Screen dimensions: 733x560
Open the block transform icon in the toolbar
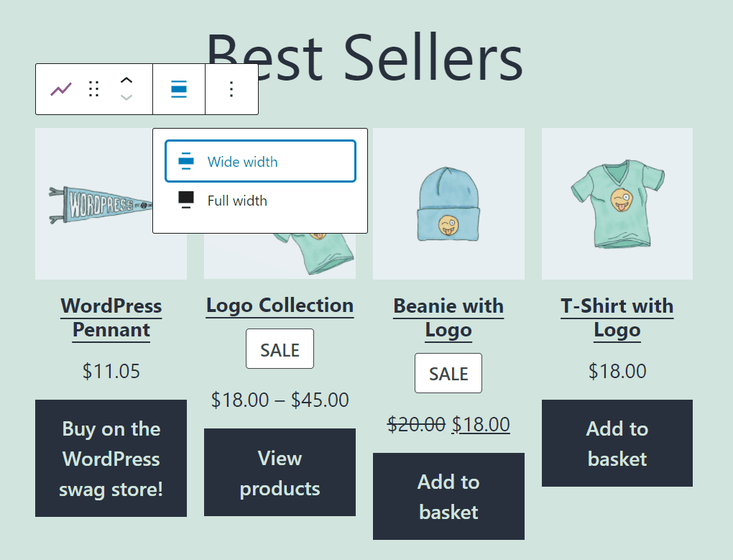point(60,88)
